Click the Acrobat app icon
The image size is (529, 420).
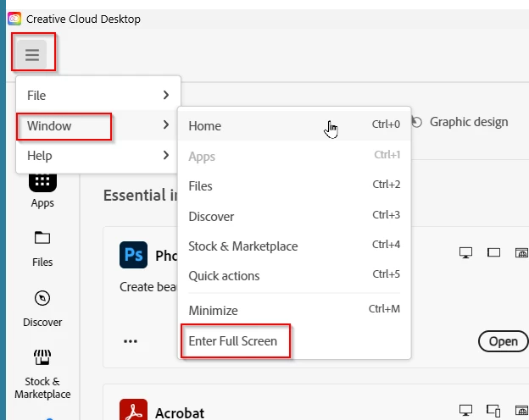133,410
